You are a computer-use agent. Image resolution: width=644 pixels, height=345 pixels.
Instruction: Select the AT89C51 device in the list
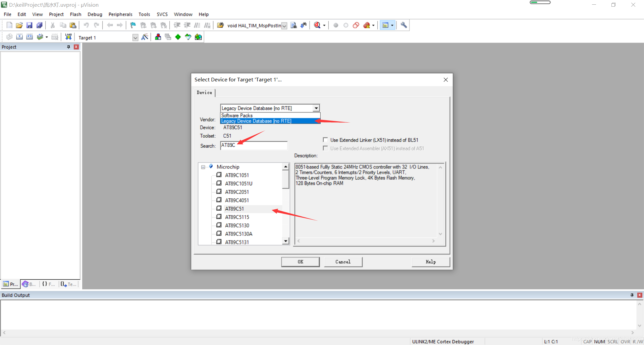coord(234,209)
